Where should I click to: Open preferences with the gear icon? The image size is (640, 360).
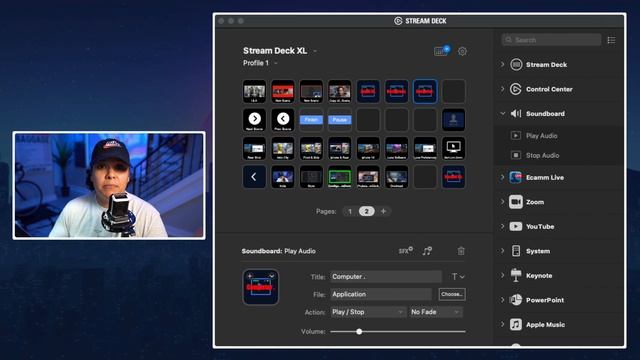[x=462, y=51]
